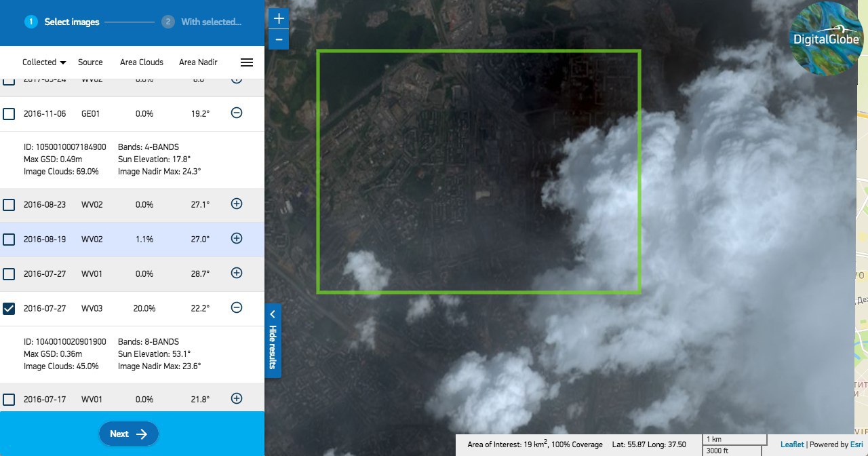Click the 21.8° nadir value
This screenshot has height=456, width=868.
click(x=199, y=399)
